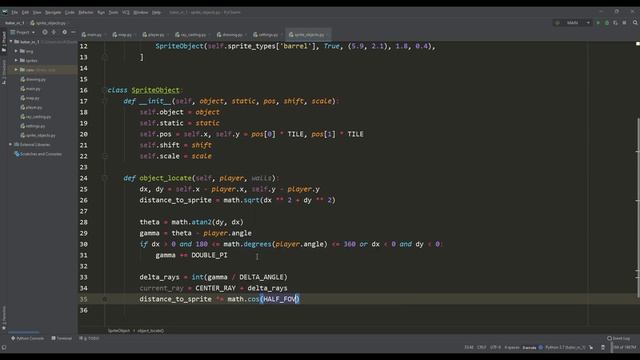Image resolution: width=640 pixels, height=360 pixels.
Task: Open the Run menu
Action: 101,12
